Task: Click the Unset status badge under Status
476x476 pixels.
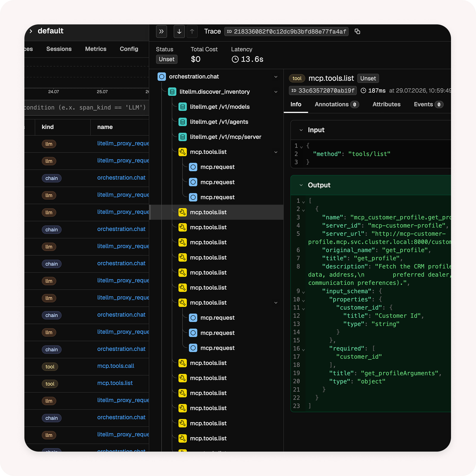Action: pyautogui.click(x=167, y=59)
